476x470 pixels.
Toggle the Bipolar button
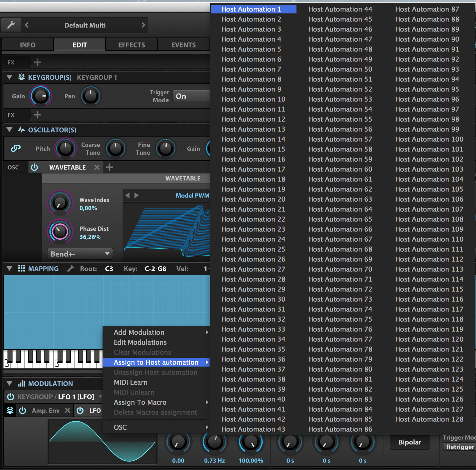(x=410, y=442)
